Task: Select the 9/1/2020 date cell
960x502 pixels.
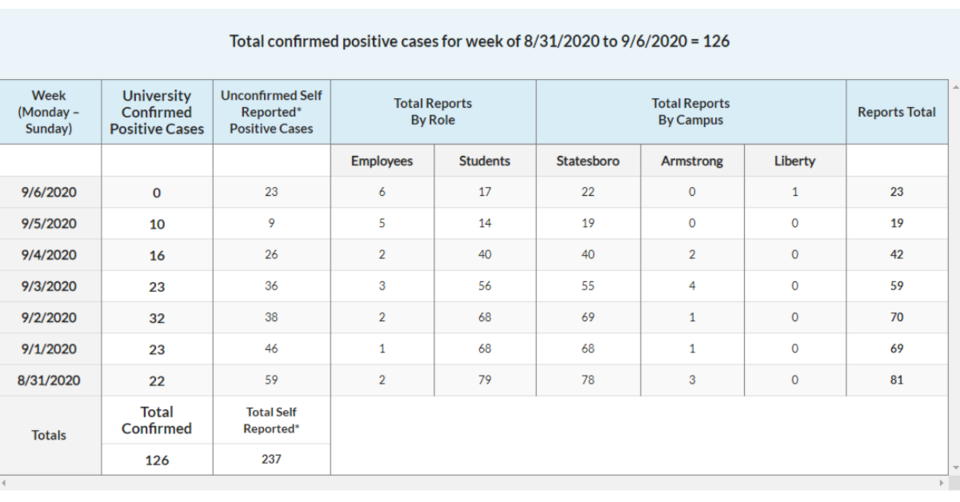Action: coord(49,349)
